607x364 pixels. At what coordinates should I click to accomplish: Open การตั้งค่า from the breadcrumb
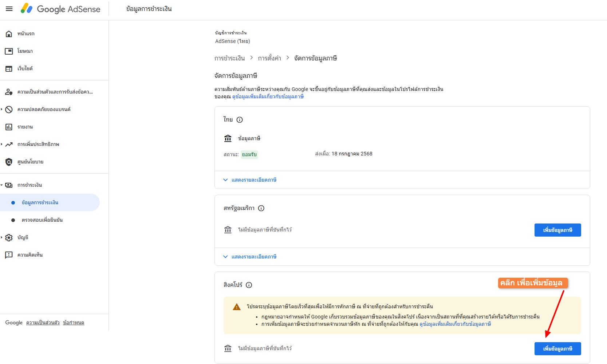pos(269,58)
